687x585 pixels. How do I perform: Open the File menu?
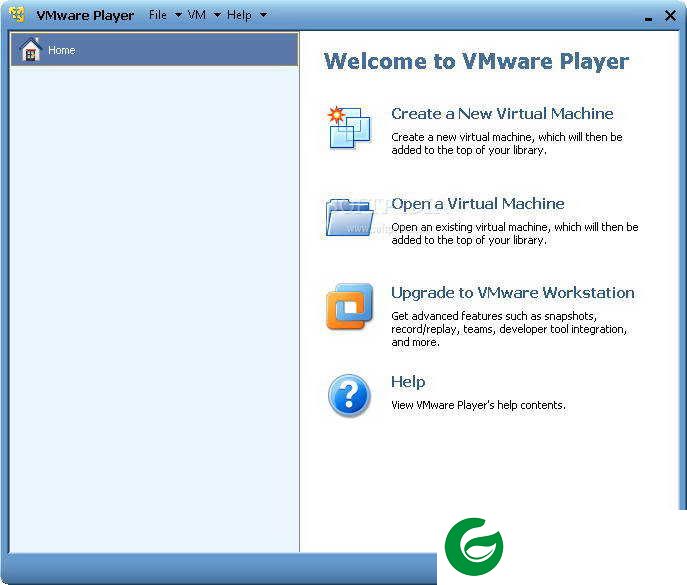157,15
